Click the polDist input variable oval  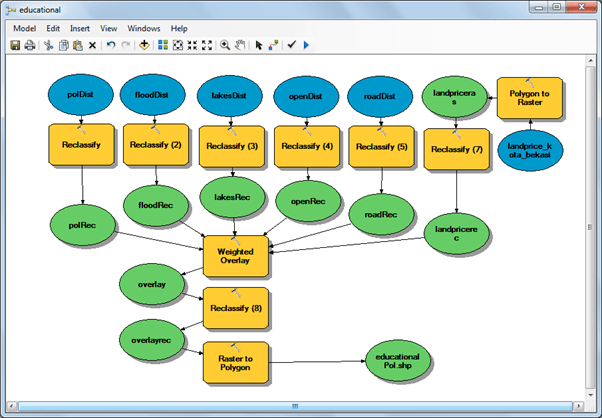[x=81, y=95]
